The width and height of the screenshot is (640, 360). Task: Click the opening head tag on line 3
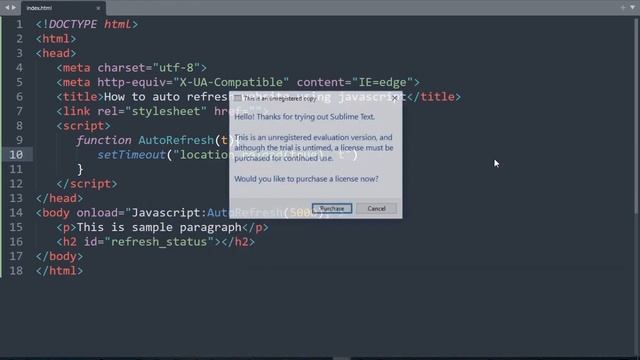56,53
